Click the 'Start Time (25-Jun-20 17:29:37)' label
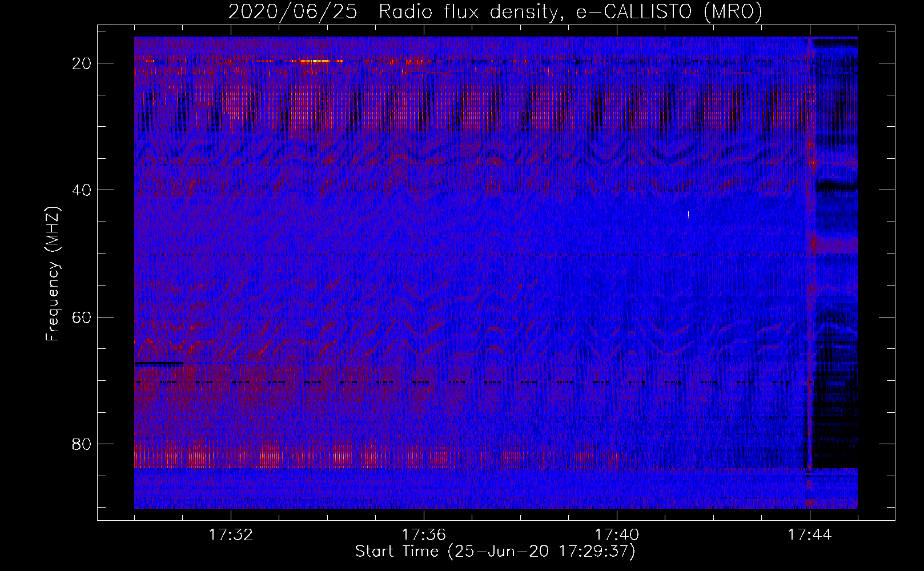This screenshot has height=571, width=924. tap(495, 552)
